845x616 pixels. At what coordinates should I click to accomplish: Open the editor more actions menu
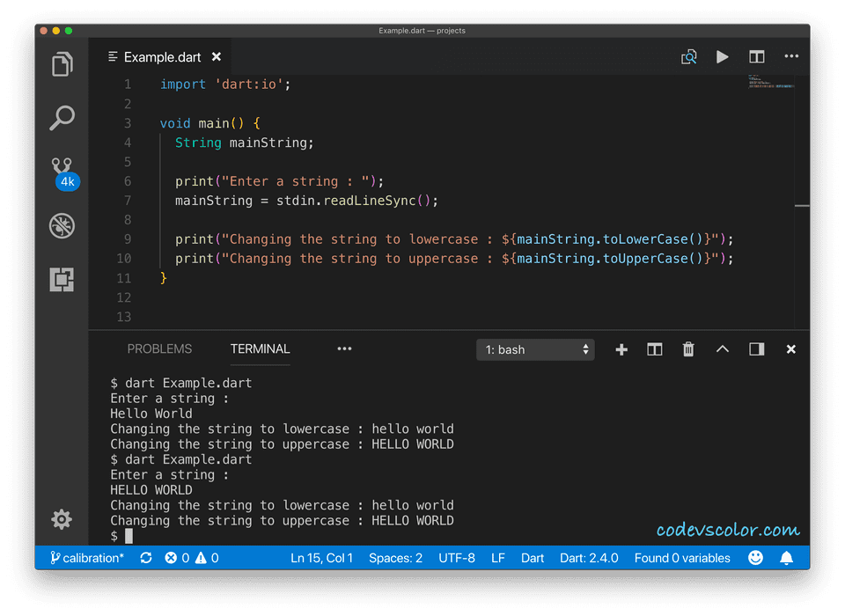[x=790, y=56]
